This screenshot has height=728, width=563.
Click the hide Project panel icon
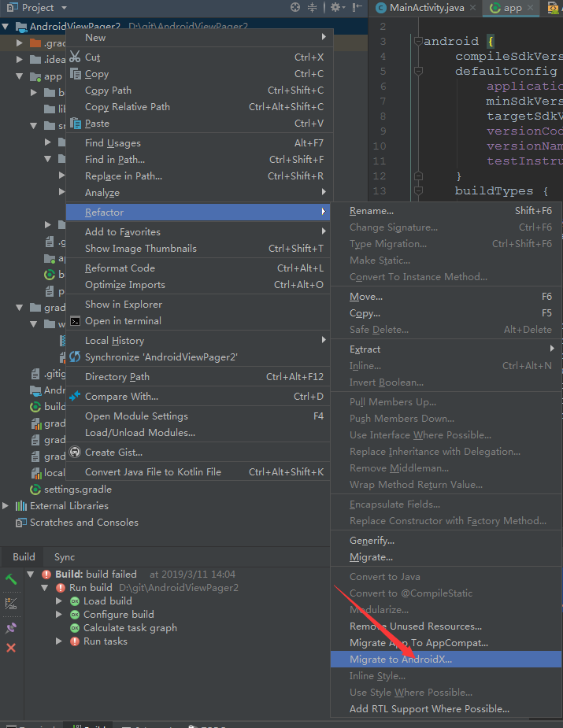[x=357, y=7]
